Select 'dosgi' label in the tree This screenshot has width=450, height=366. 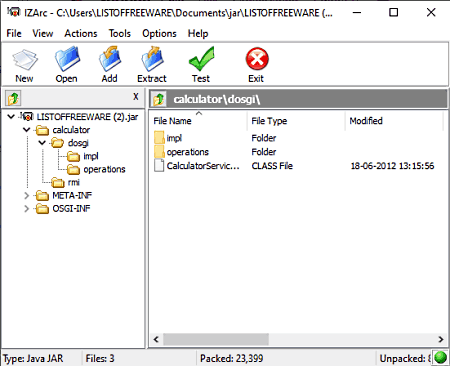pyautogui.click(x=78, y=143)
